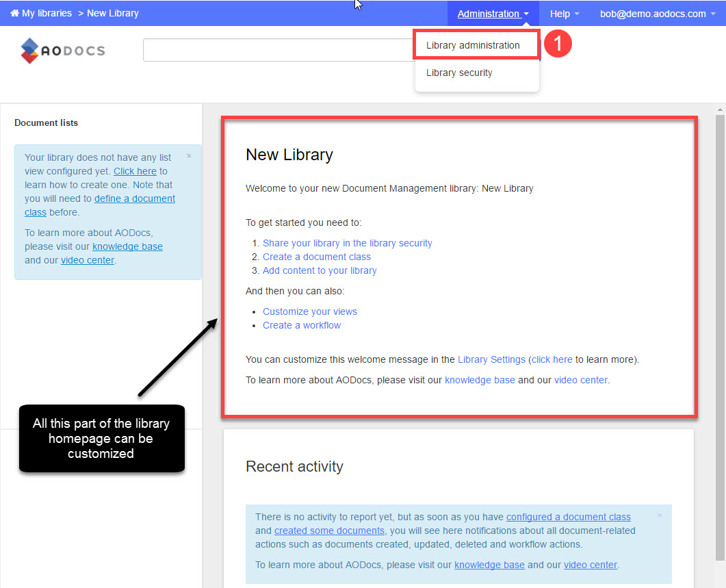
Task: Click 'configured a document class' link
Action: pyautogui.click(x=568, y=517)
